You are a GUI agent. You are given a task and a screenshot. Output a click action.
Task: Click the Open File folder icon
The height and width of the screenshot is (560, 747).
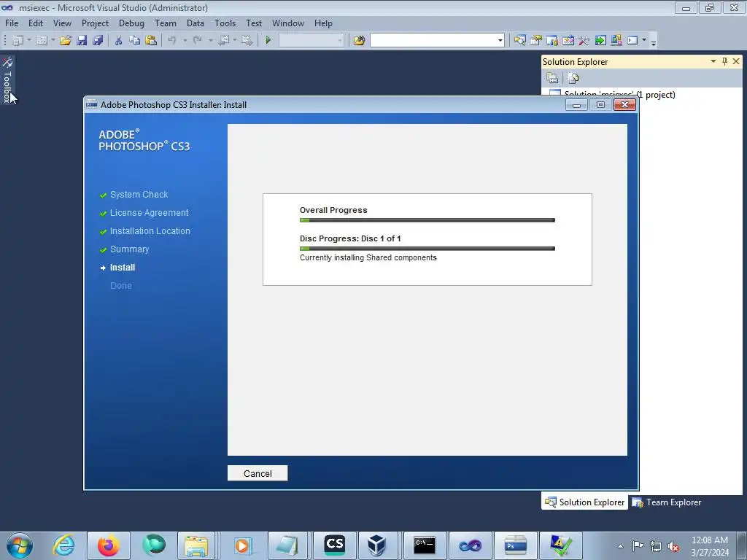click(65, 41)
